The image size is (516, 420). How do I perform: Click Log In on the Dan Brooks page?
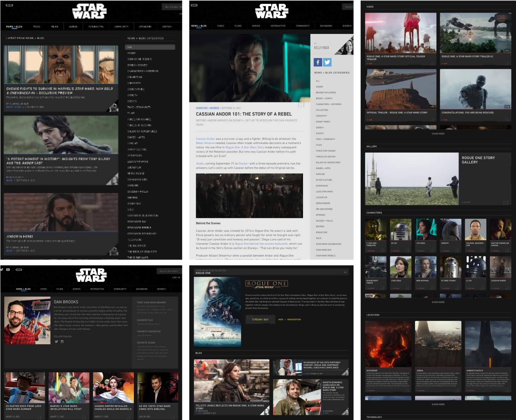click(x=176, y=277)
